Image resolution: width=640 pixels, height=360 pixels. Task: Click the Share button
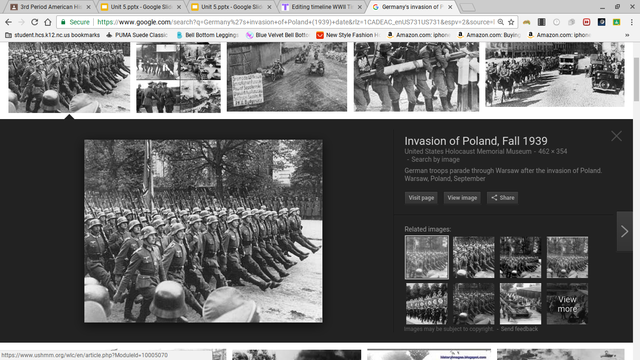click(502, 198)
